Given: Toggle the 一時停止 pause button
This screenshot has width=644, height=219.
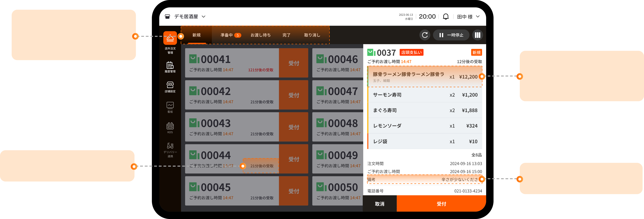Looking at the screenshot, I should pos(451,35).
